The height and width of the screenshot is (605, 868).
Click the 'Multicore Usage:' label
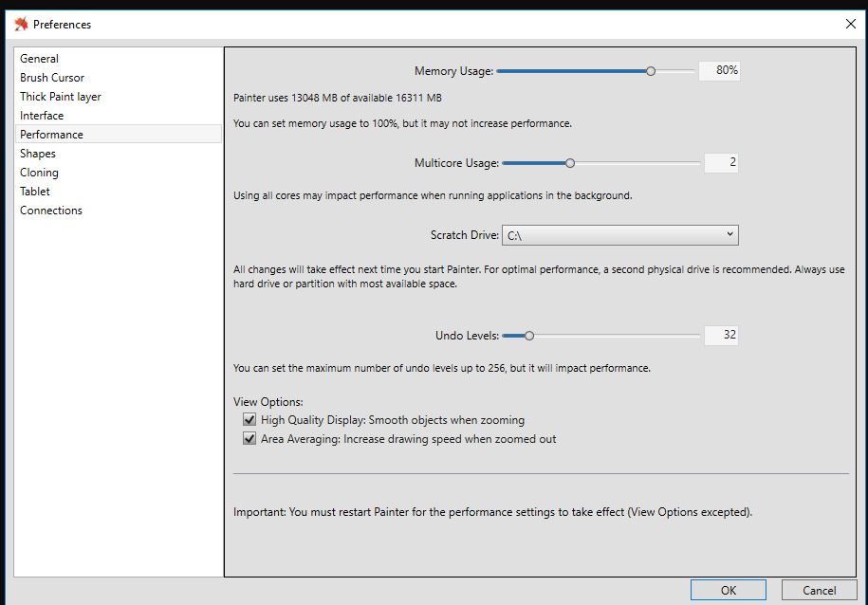(456, 163)
